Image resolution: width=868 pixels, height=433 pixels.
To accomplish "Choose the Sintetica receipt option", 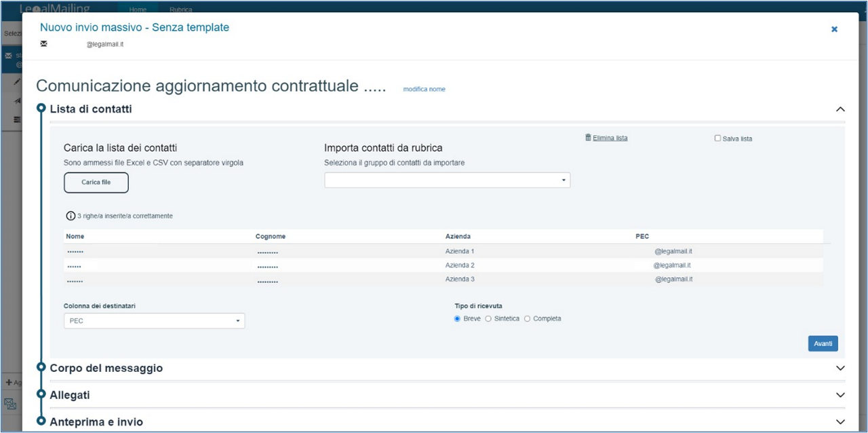I will 488,319.
